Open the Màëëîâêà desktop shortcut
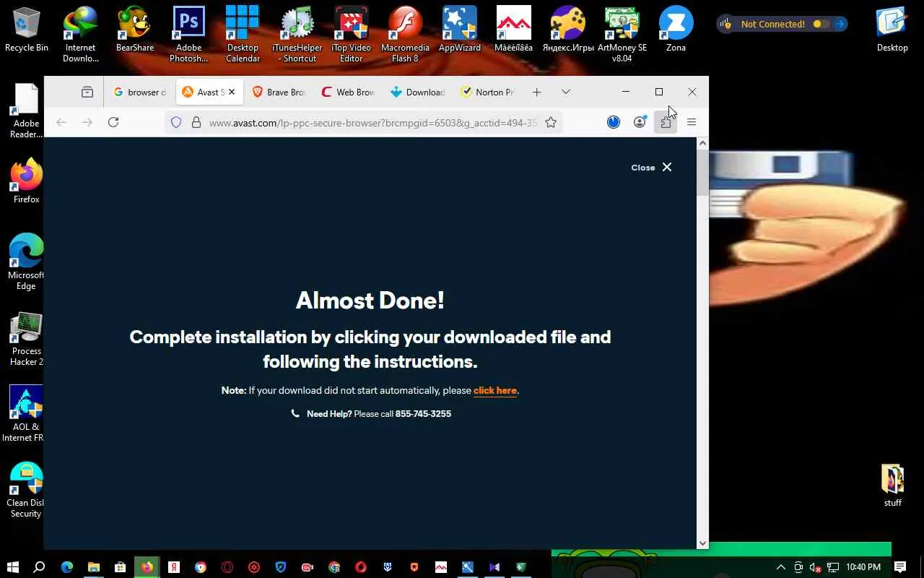The height and width of the screenshot is (578, 924). pos(513,30)
